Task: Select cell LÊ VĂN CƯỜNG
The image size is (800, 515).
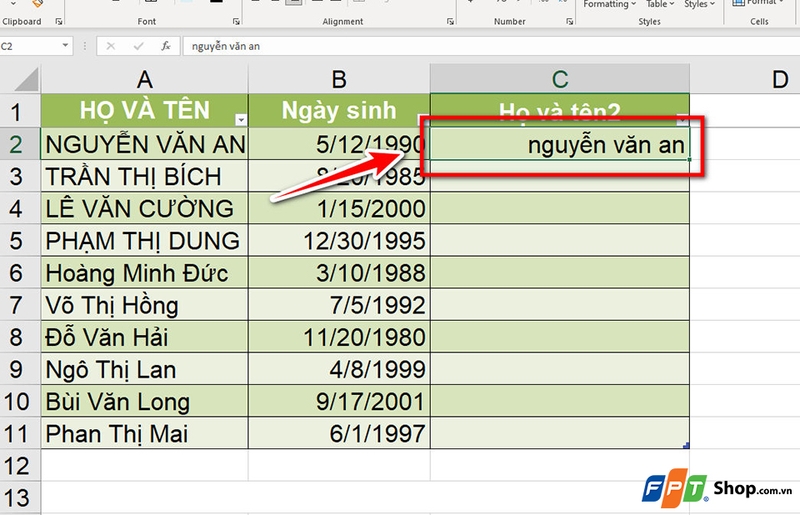Action: click(144, 208)
